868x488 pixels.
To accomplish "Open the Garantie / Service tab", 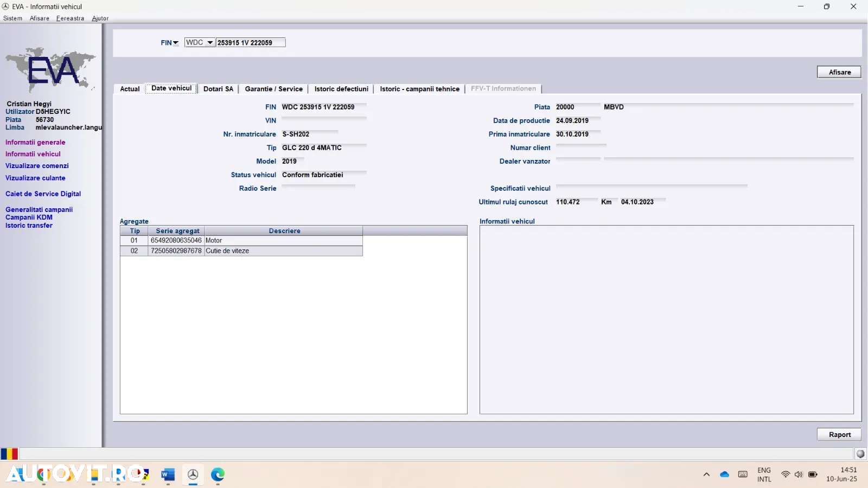I will (273, 89).
